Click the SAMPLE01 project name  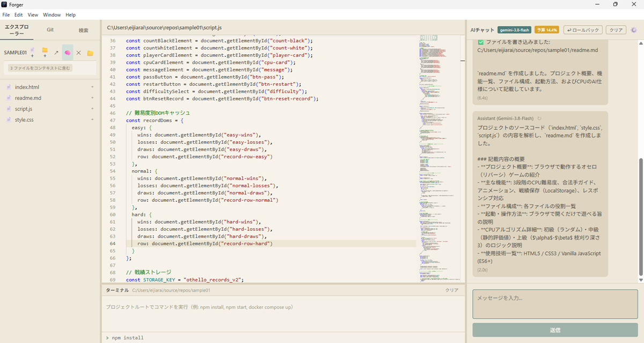click(16, 53)
